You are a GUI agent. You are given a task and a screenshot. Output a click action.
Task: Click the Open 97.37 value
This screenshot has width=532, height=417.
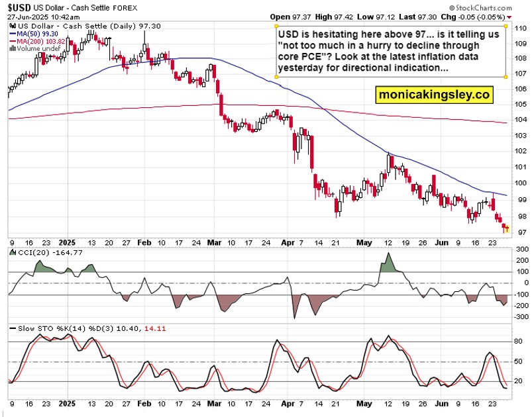point(290,17)
